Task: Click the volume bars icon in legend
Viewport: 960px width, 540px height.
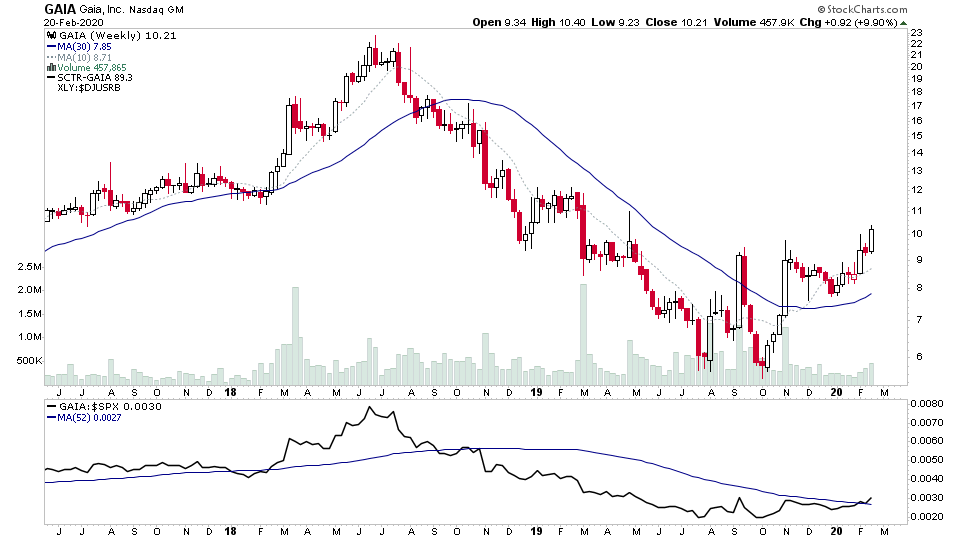Action: 51,67
